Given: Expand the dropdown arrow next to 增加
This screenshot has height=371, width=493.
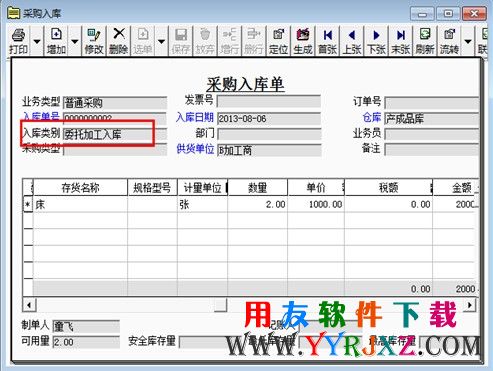Looking at the screenshot, I should coord(75,42).
